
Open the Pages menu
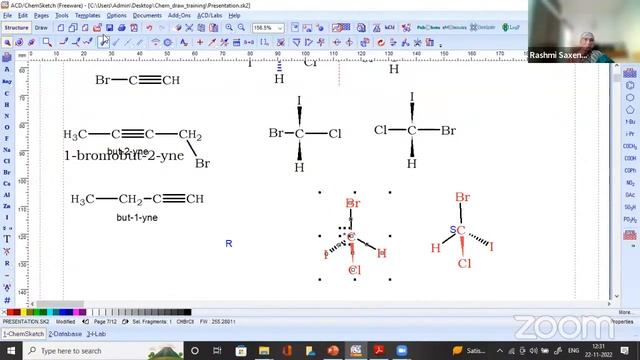tap(41, 16)
